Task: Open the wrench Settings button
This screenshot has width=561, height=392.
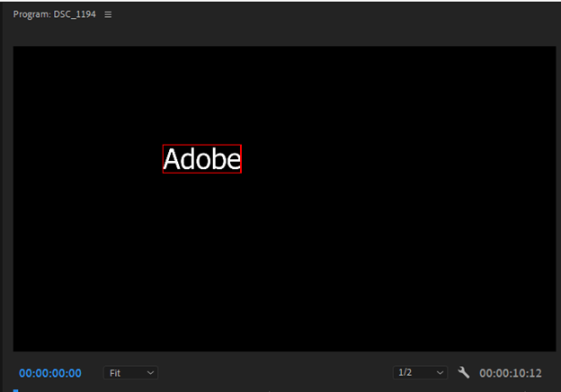Action: point(464,373)
